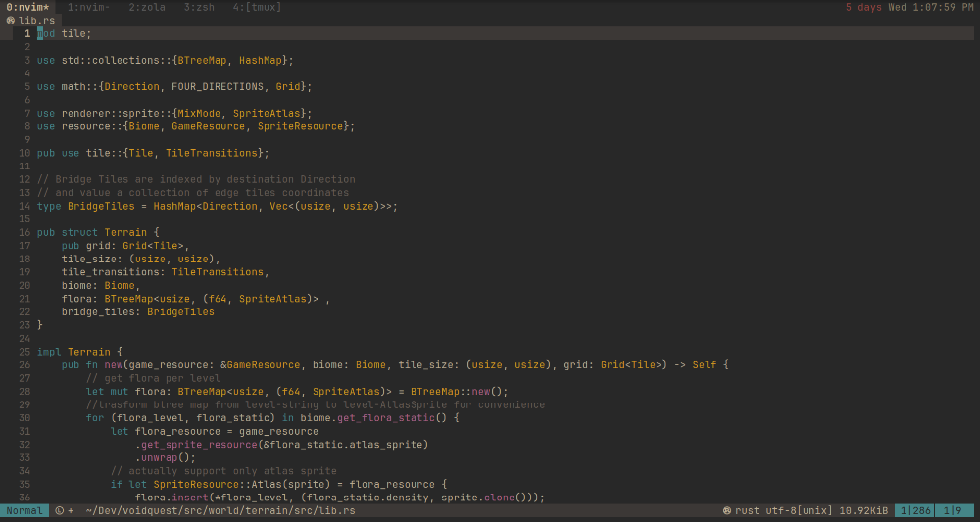Click 'let flora_resource' declaration
980x522 pixels.
(165, 431)
